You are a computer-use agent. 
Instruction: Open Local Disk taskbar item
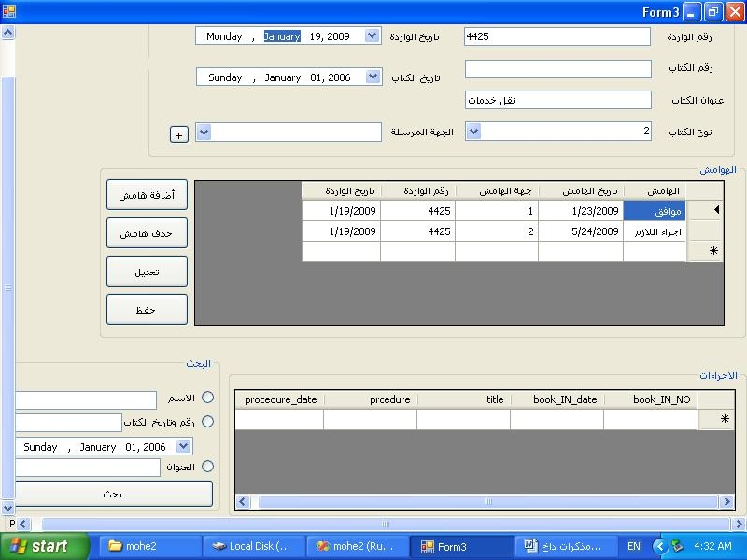pos(254,546)
